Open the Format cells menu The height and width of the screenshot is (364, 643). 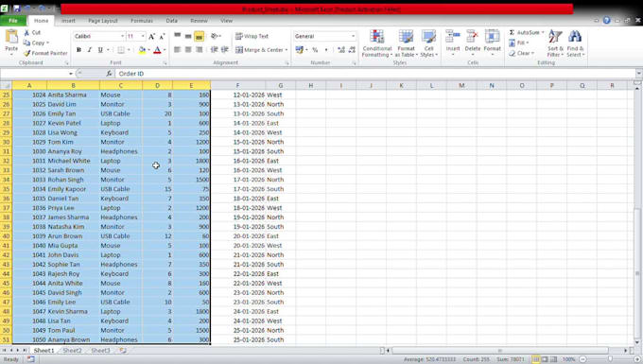pyautogui.click(x=492, y=43)
